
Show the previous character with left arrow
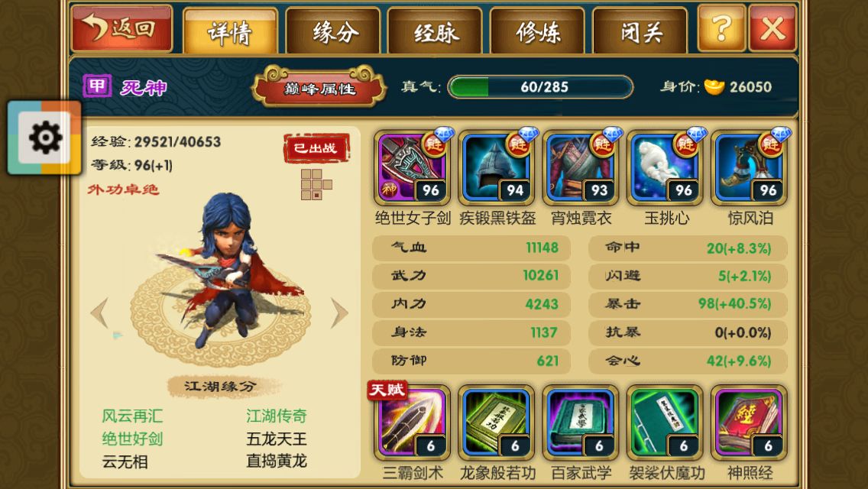pyautogui.click(x=99, y=313)
